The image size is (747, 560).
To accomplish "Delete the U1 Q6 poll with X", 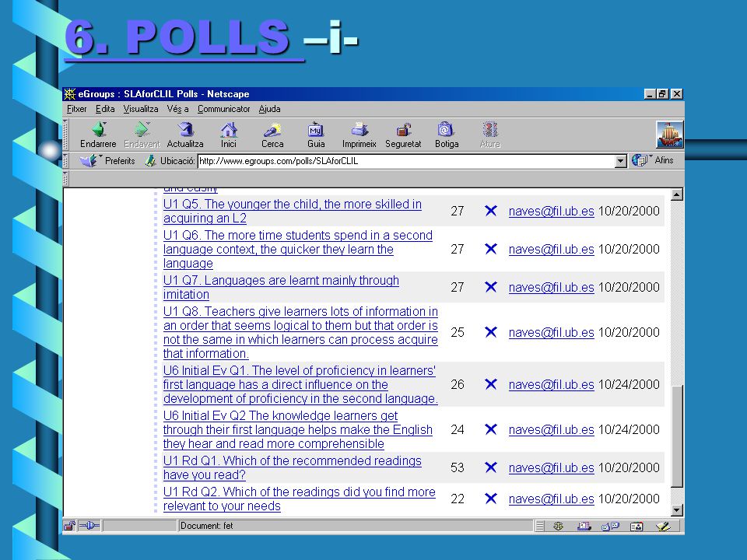I will [x=491, y=249].
